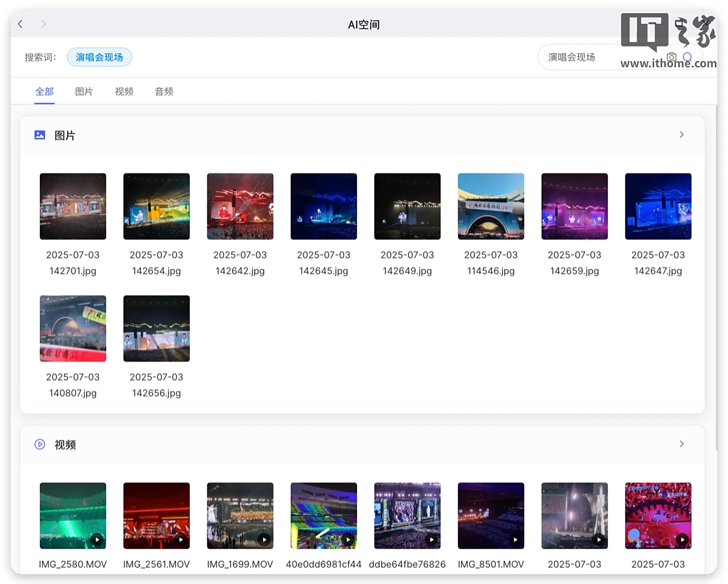The image size is (728, 584).
Task: Click the vertical scrollbar on right
Action: click(716, 278)
